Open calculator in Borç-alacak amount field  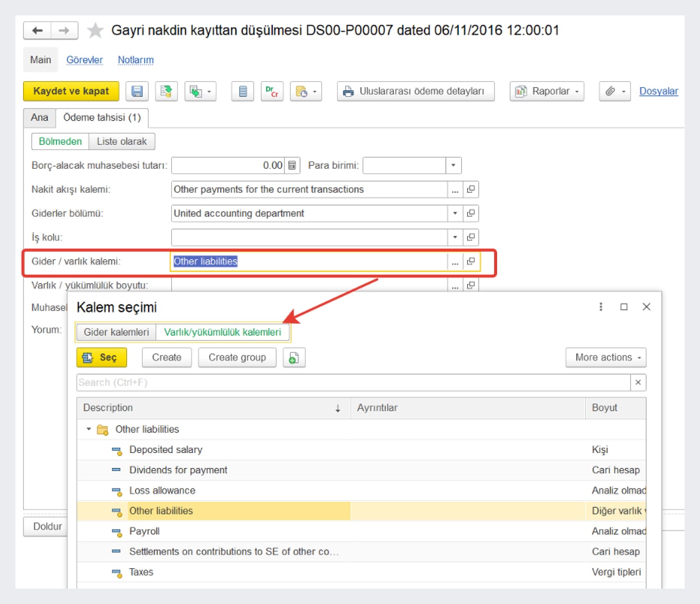(x=292, y=165)
